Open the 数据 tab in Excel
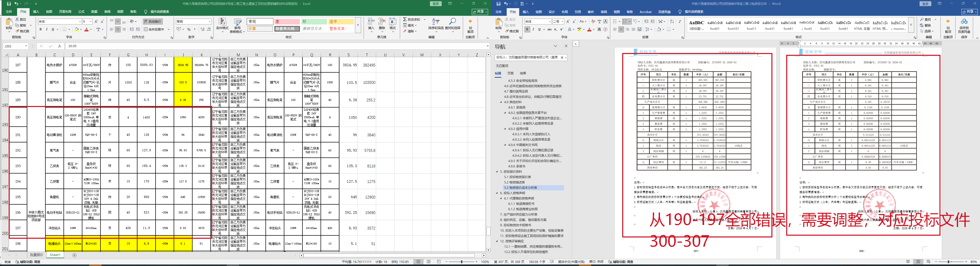Screen dimensions: 980x266 pos(94,12)
